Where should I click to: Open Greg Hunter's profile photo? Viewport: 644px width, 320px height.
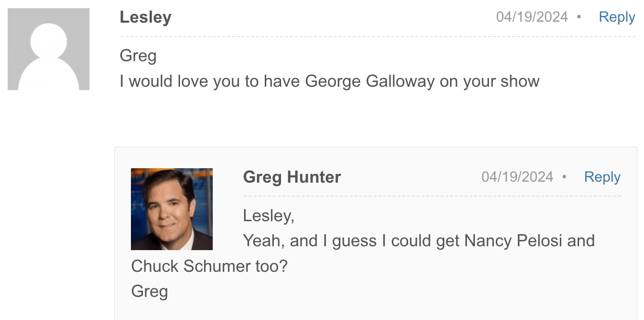[172, 209]
